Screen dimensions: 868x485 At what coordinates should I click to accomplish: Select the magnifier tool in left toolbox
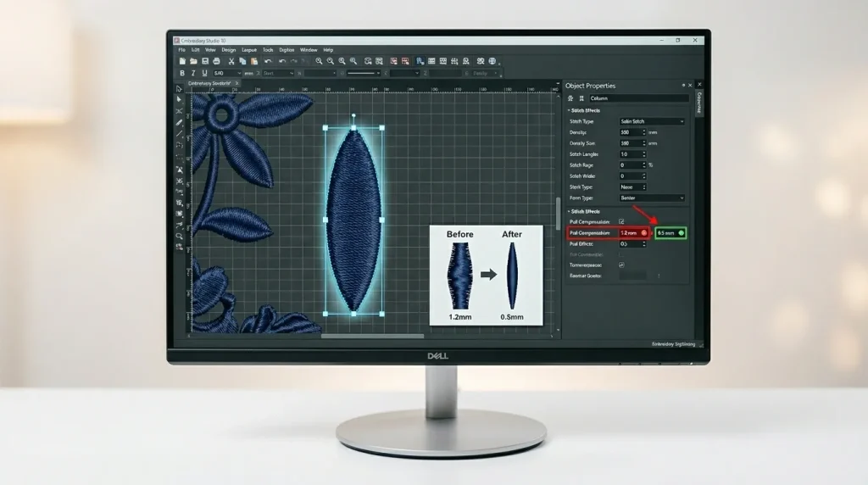tap(179, 237)
